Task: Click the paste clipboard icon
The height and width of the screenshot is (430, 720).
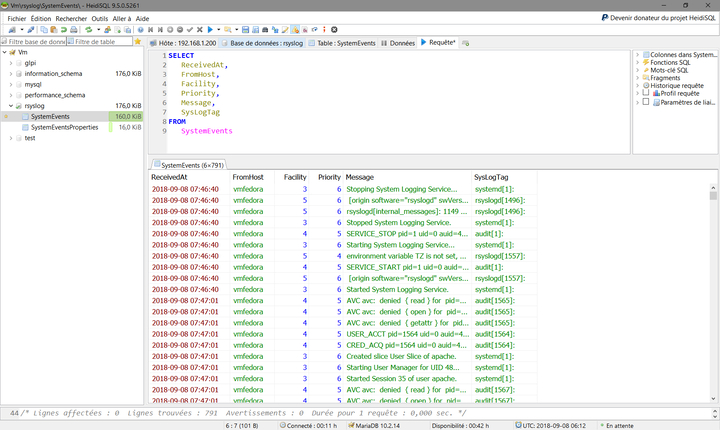Action: point(54,29)
